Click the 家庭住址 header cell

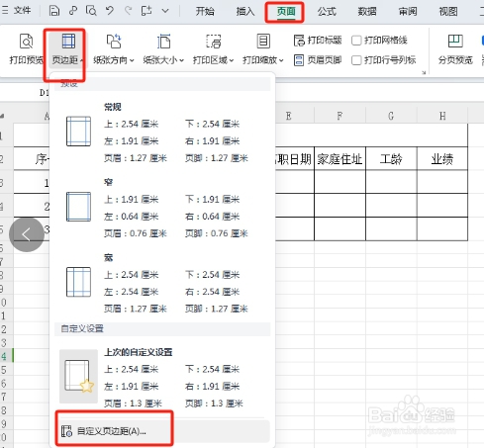coord(339,159)
